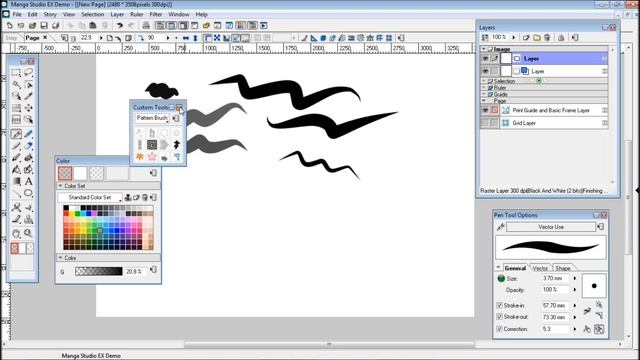Open the Ruler menu

(x=137, y=14)
